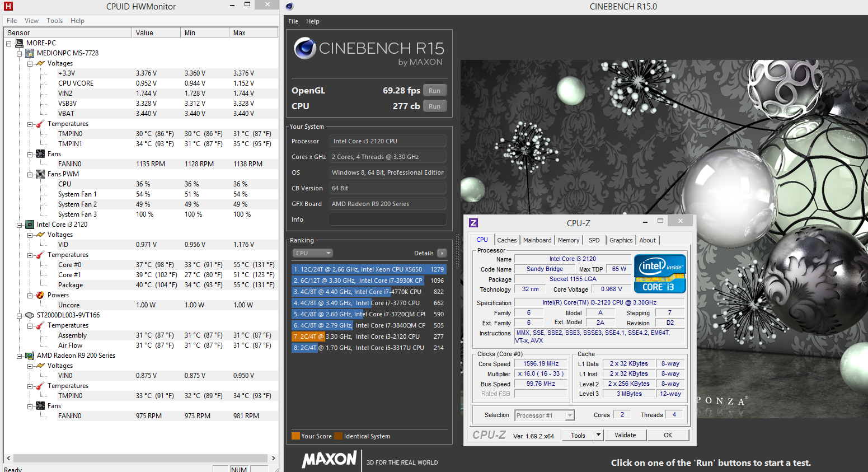
Task: Click the Intel Core i3 inside logo
Action: [659, 274]
